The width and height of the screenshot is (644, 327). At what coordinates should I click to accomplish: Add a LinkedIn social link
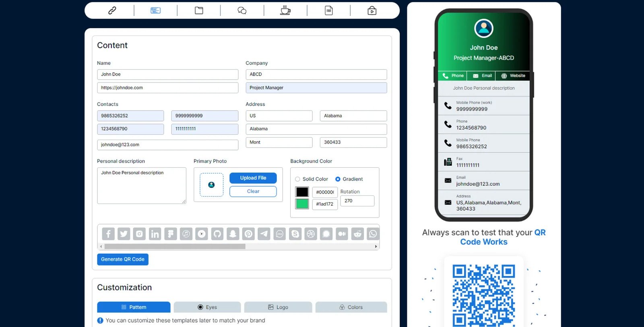(x=155, y=234)
